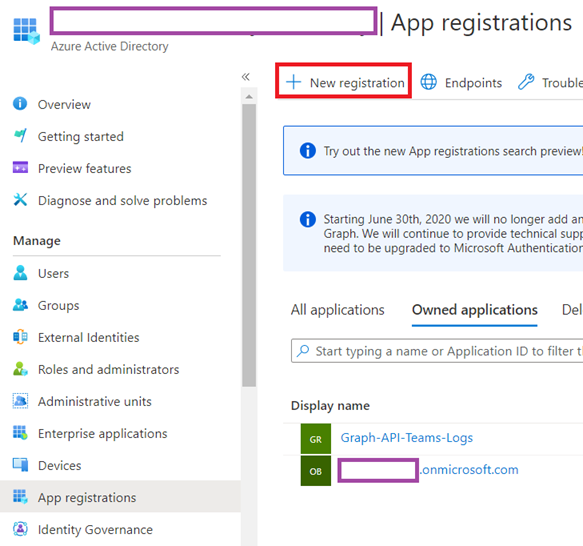Click Endpoints toolbar button

point(461,82)
